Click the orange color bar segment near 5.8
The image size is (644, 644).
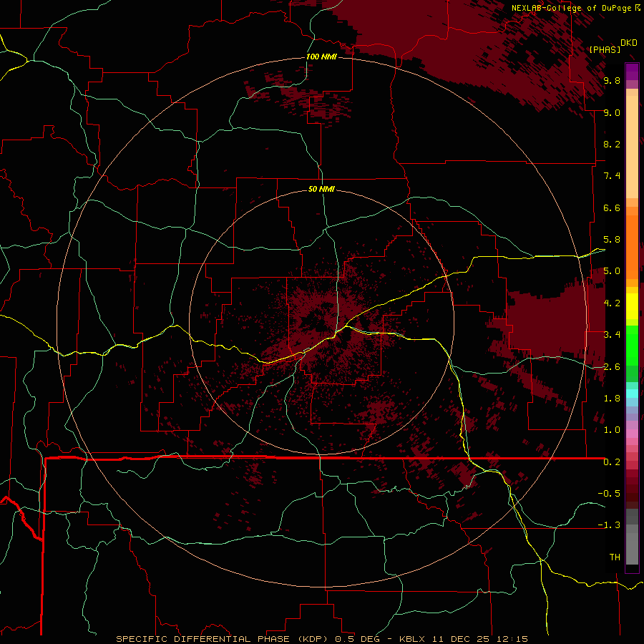pos(632,246)
